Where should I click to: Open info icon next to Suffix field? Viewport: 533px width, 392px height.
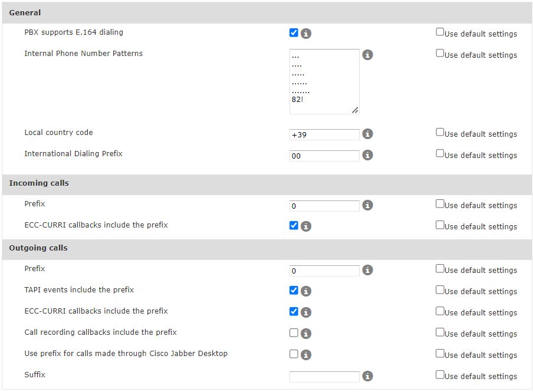tap(367, 376)
